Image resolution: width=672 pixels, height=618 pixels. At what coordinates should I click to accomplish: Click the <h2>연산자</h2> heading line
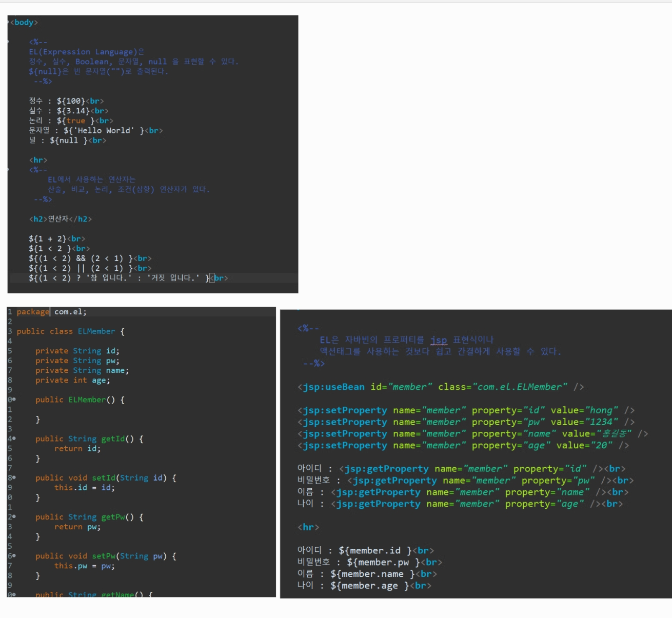tap(61, 219)
